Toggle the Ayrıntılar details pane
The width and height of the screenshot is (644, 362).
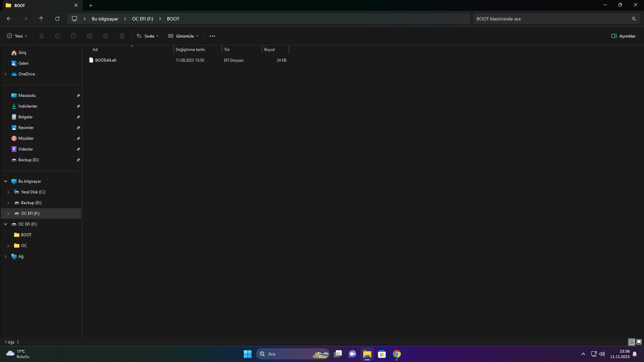coord(623,36)
